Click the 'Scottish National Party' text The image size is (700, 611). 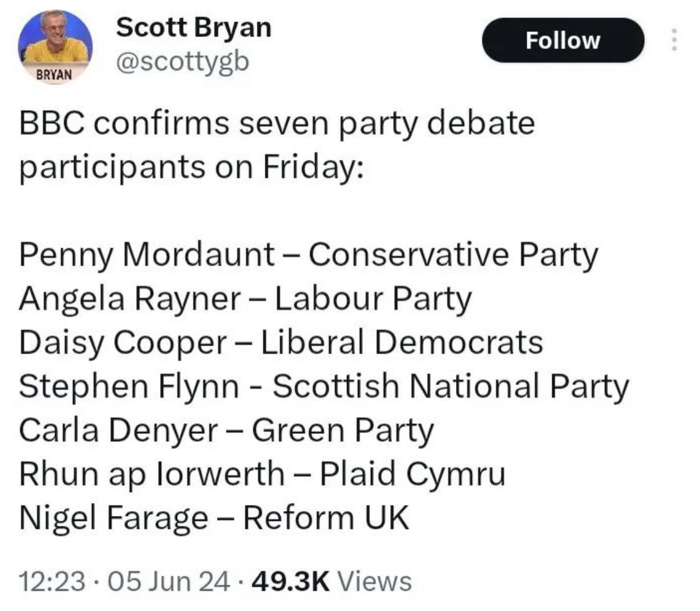coord(451,386)
